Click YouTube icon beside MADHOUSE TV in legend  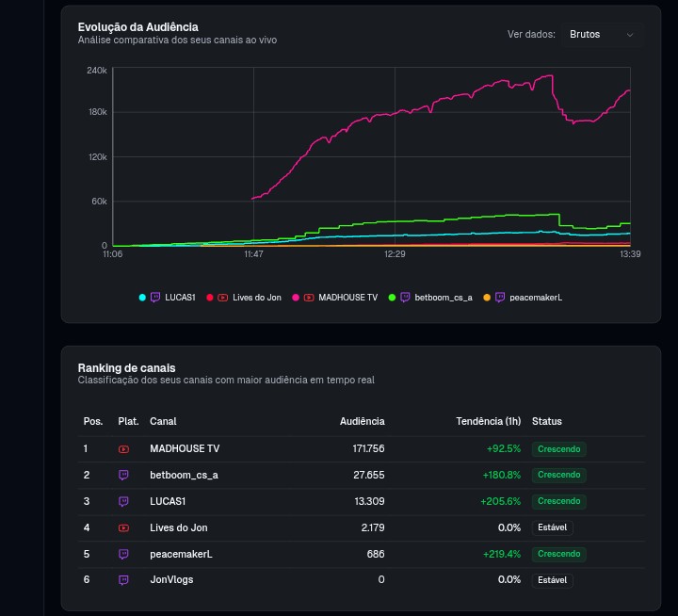coord(309,298)
